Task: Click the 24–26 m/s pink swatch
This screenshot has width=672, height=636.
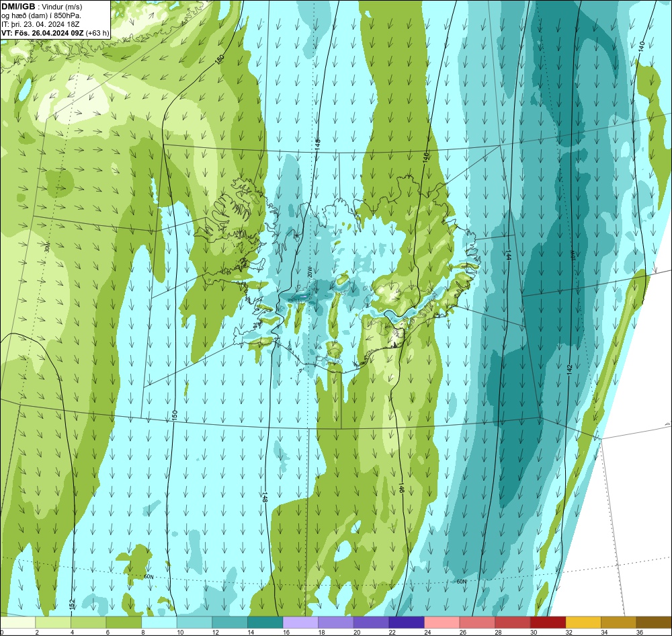Action: pos(442,623)
